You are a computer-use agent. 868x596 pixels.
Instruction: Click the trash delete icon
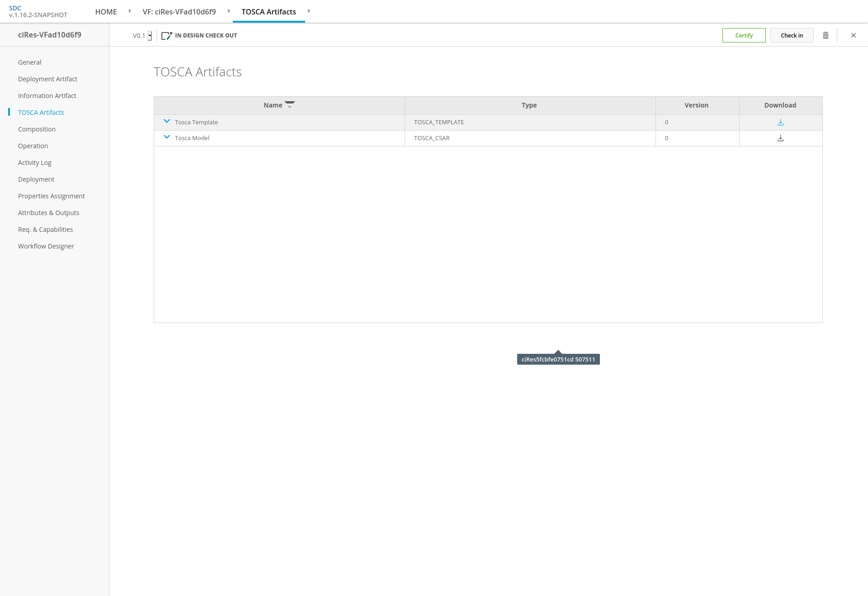pyautogui.click(x=826, y=35)
